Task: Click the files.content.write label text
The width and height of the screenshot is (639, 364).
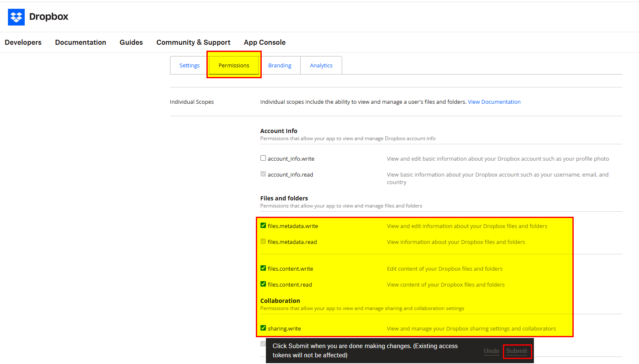Action: click(x=290, y=269)
